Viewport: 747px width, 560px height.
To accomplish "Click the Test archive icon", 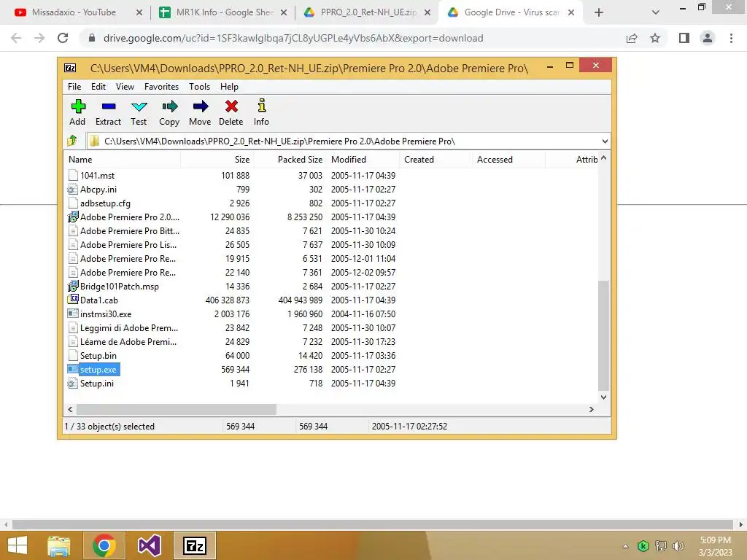I will (x=139, y=106).
